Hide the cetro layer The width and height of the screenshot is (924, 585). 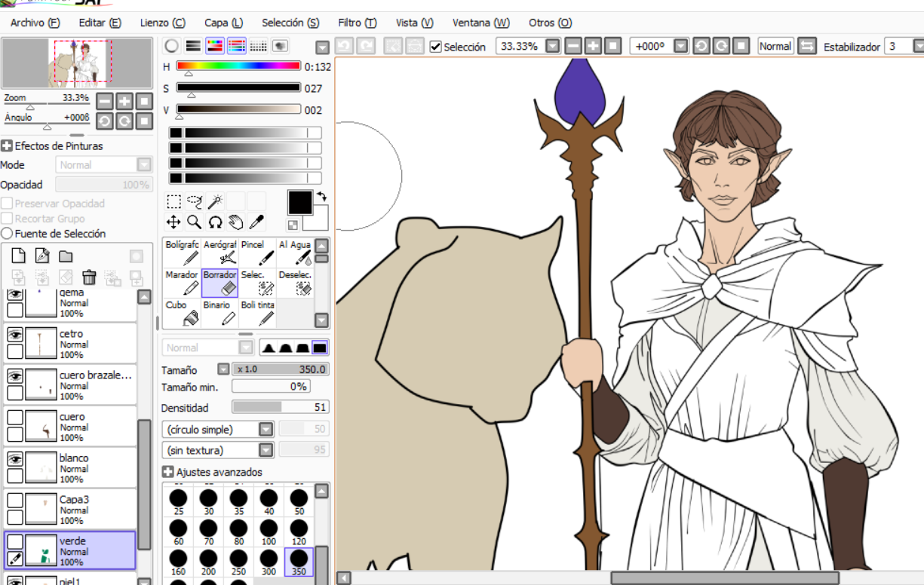pos(14,334)
